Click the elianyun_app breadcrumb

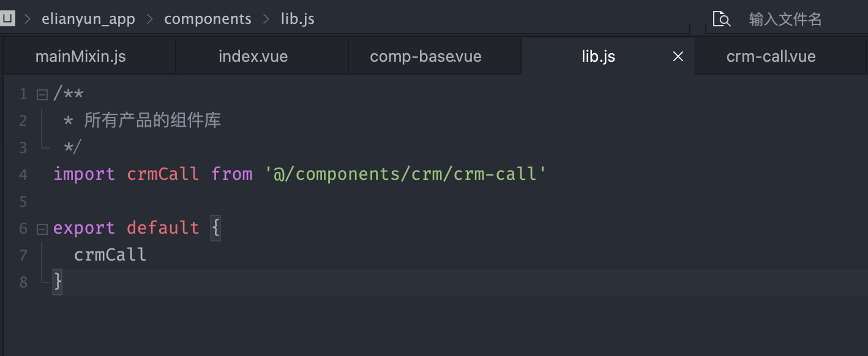[88, 19]
